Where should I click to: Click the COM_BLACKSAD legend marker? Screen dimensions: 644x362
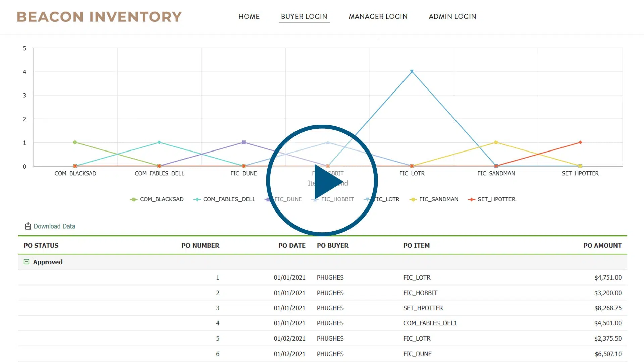coord(134,199)
